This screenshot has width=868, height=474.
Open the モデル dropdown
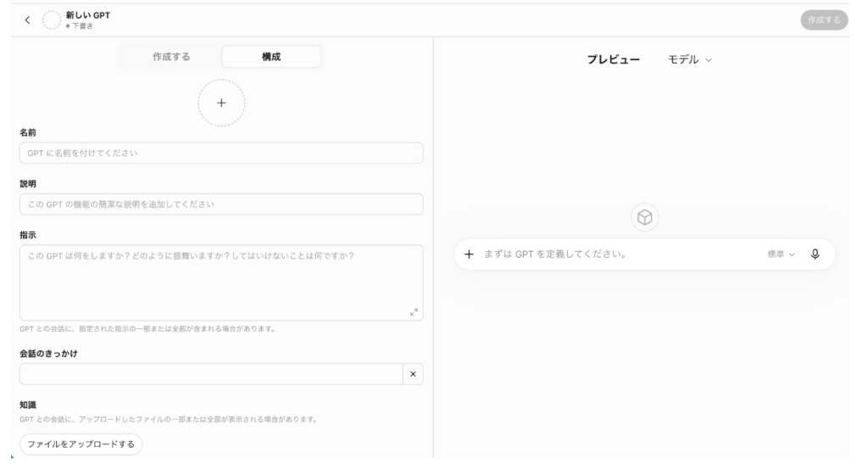(690, 60)
